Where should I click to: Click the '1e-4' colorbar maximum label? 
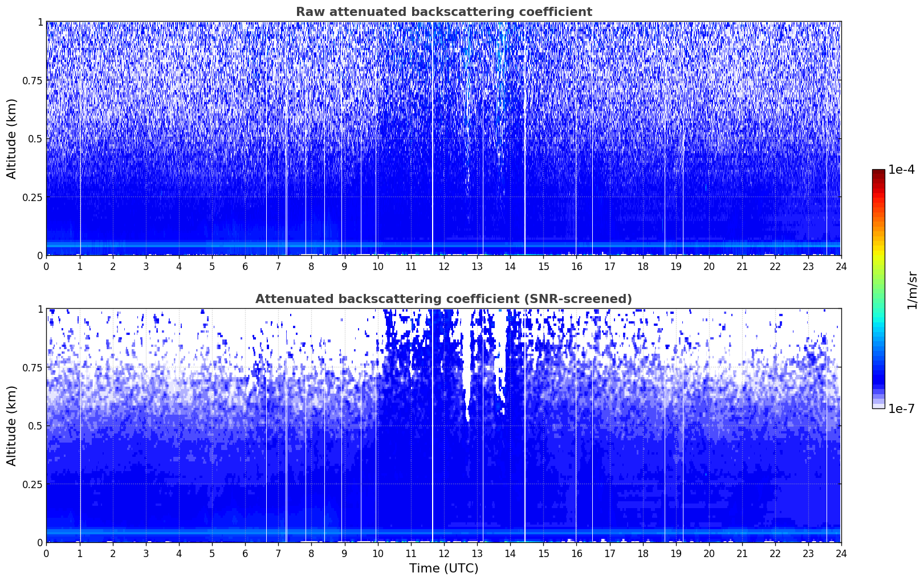point(901,170)
